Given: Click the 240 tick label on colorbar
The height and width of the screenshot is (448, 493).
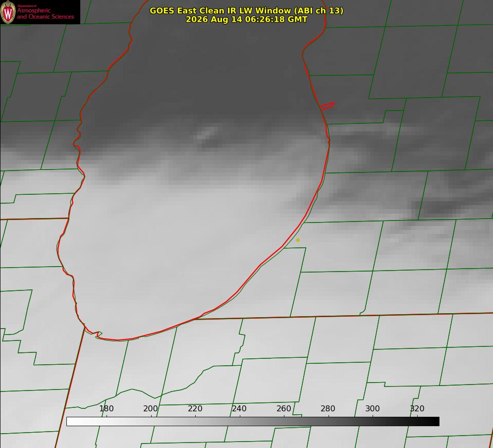Looking at the screenshot, I should coord(239,408).
